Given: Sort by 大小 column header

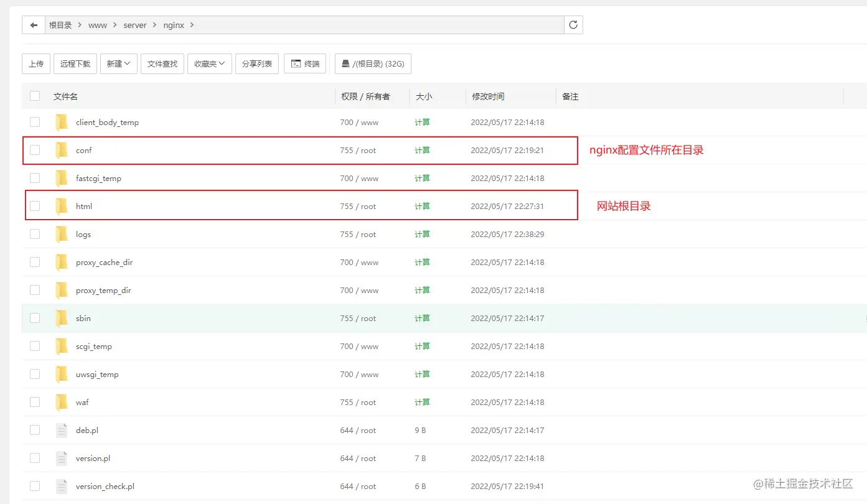Looking at the screenshot, I should 424,96.
